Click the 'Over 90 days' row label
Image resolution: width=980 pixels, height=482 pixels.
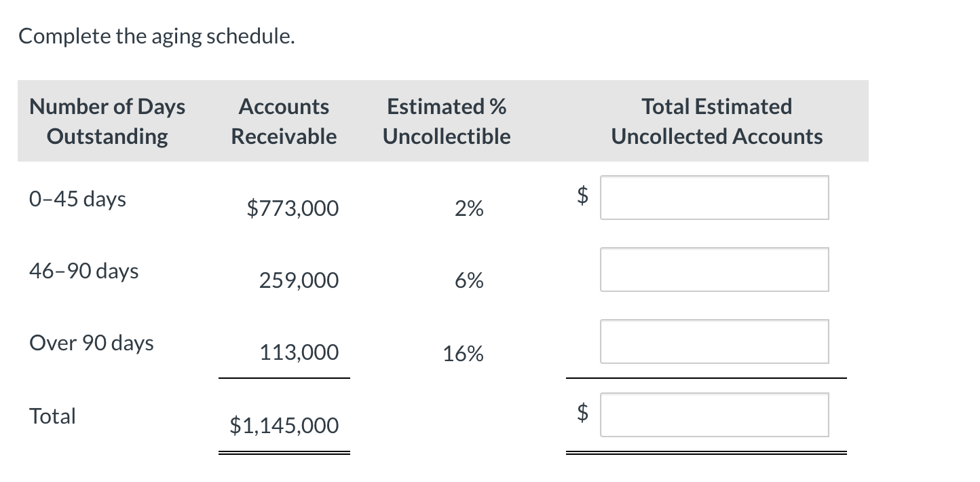pyautogui.click(x=92, y=343)
